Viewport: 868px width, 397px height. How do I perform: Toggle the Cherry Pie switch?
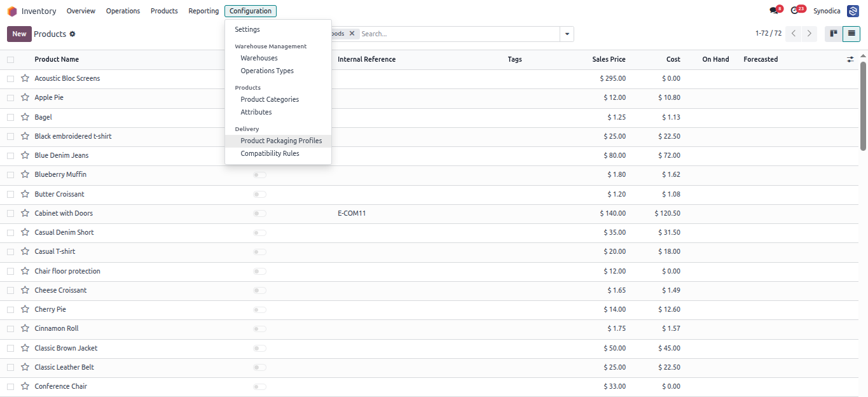[x=259, y=310]
